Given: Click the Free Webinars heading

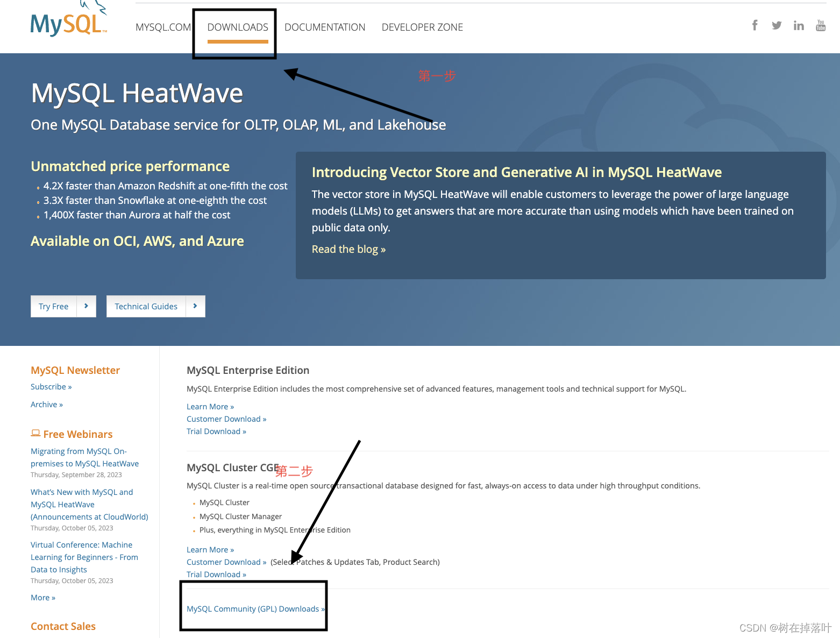Looking at the screenshot, I should 78,434.
